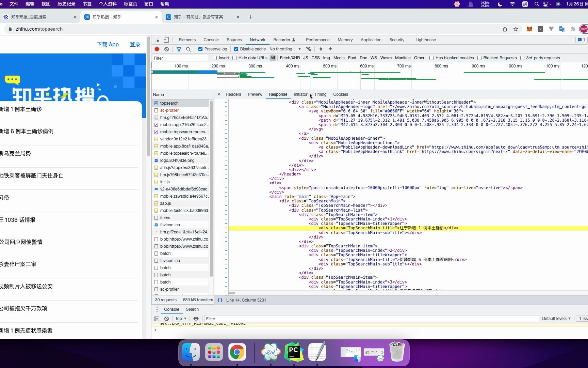This screenshot has height=368, width=588.
Task: Switch to the Console panel tab
Action: click(x=211, y=40)
